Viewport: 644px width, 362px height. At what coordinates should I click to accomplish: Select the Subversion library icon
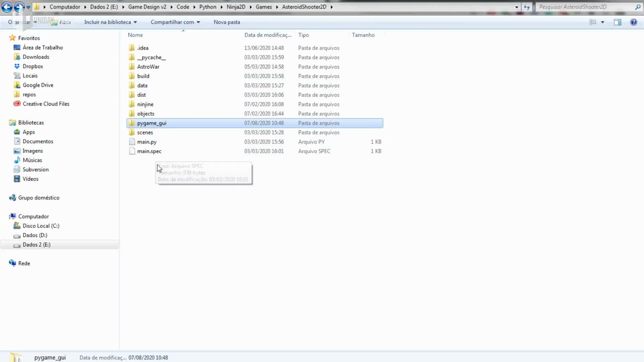point(17,170)
